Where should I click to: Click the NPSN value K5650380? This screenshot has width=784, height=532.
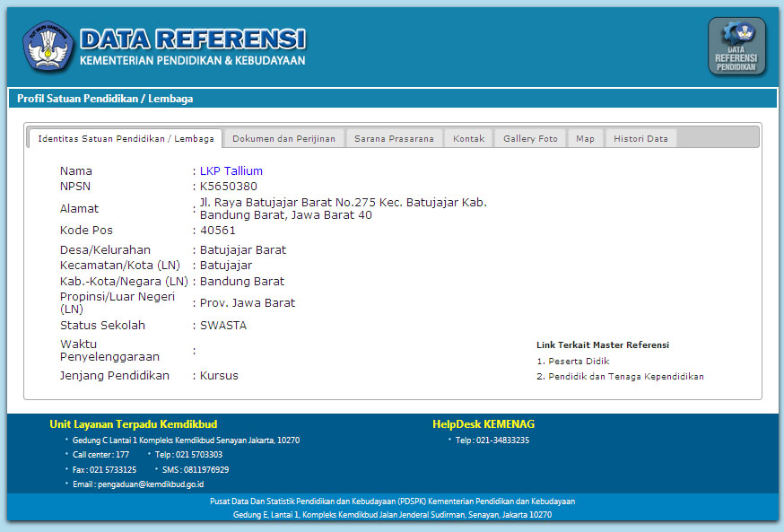click(x=228, y=187)
